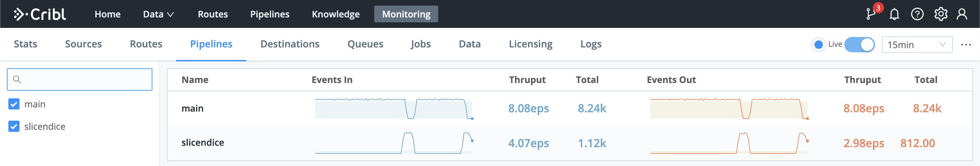The width and height of the screenshot is (980, 166).
Task: Switch to the Routes monitoring tab
Action: pyautogui.click(x=146, y=44)
